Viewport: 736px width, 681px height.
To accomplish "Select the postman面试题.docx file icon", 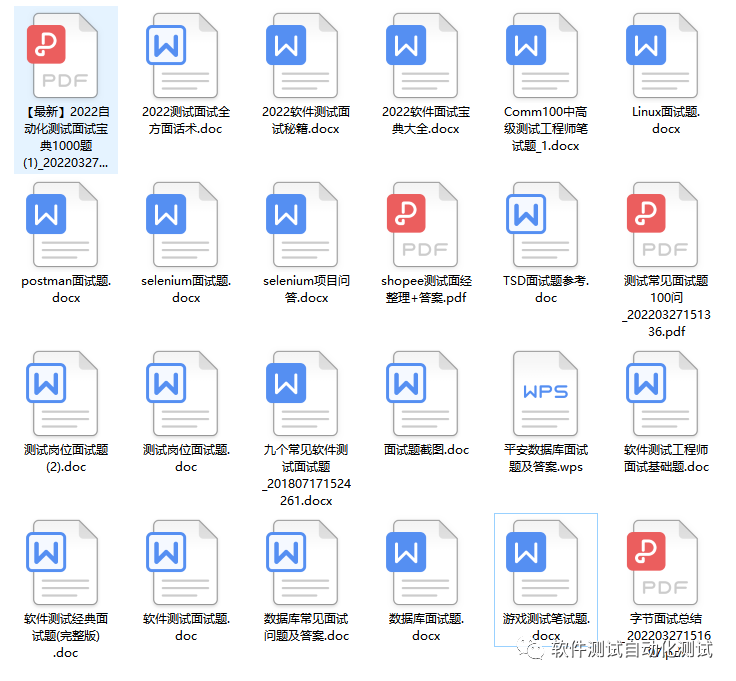I will click(63, 224).
